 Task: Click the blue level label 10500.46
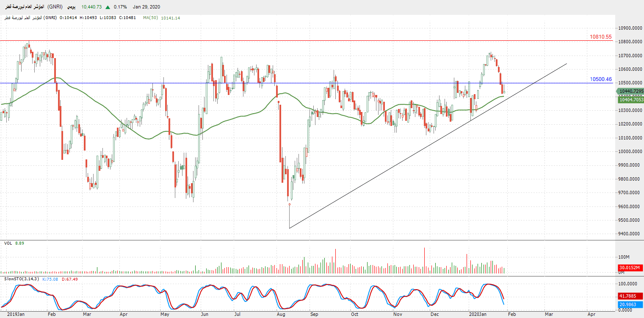coord(601,79)
